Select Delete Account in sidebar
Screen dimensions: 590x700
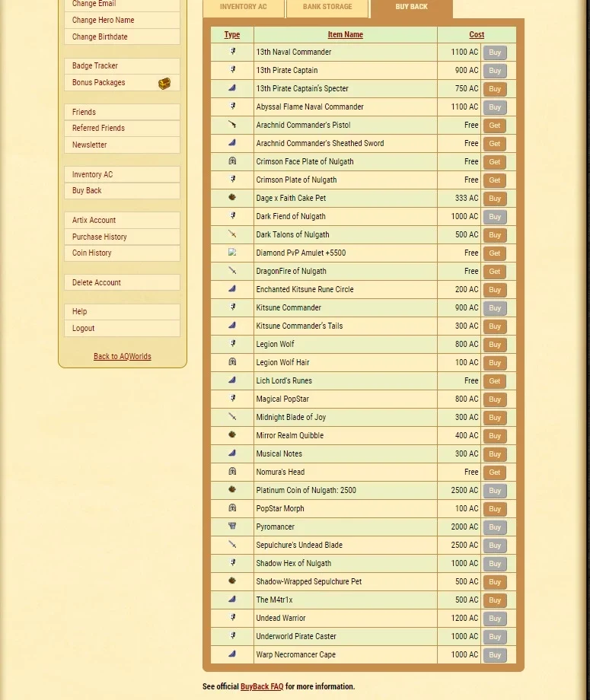click(122, 282)
